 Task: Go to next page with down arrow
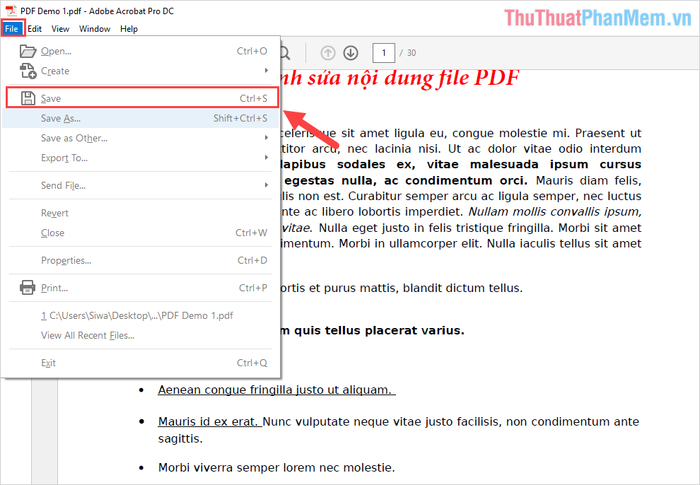click(350, 53)
